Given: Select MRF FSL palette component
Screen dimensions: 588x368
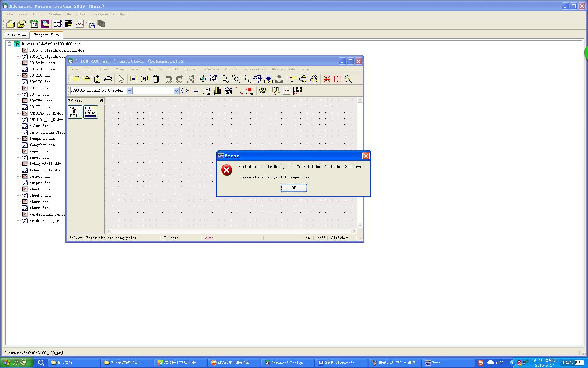Looking at the screenshot, I should pyautogui.click(x=75, y=112).
